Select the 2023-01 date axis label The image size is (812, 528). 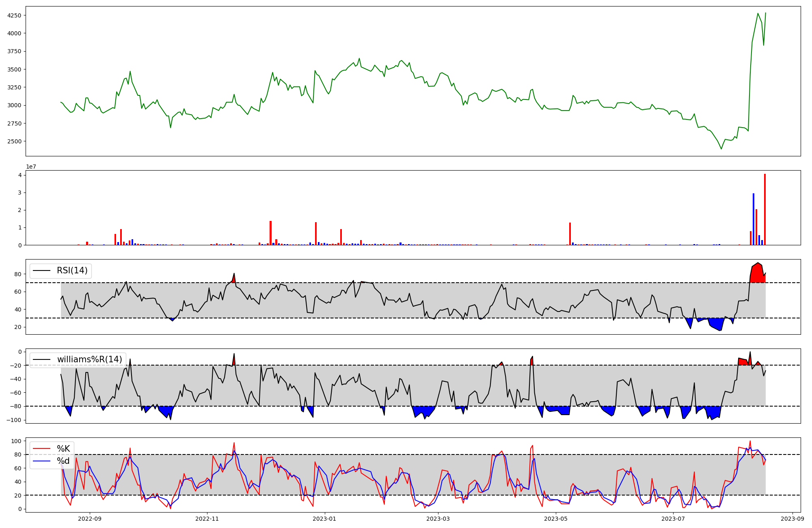coord(324,519)
